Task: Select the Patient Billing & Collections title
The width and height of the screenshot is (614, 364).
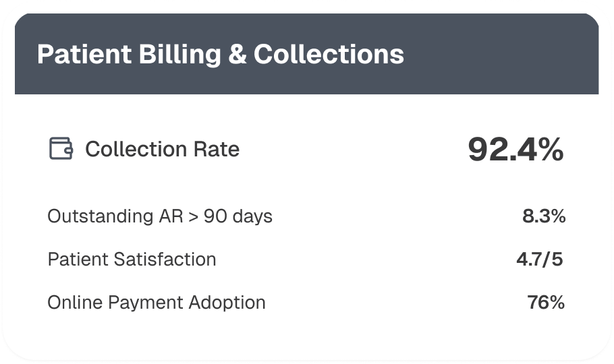Action: pyautogui.click(x=220, y=54)
